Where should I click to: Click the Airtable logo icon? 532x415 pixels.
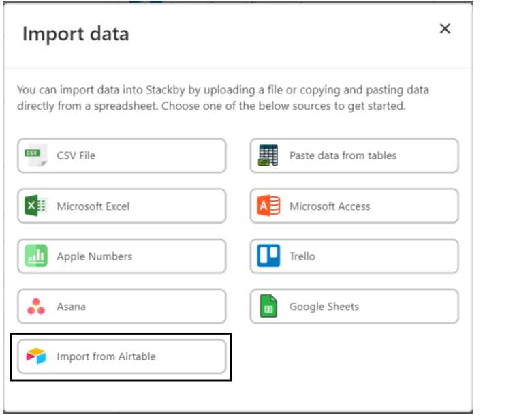coord(36,356)
